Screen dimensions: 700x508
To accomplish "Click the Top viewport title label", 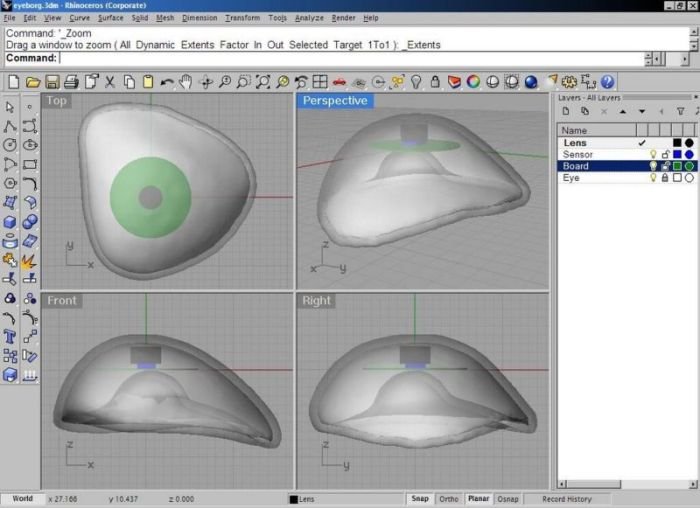I will coord(57,101).
